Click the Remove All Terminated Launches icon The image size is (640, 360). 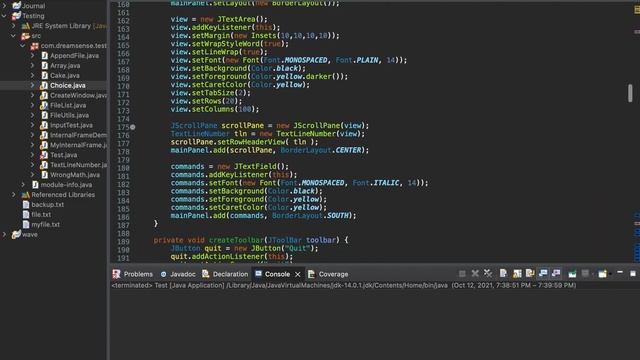tap(488, 273)
